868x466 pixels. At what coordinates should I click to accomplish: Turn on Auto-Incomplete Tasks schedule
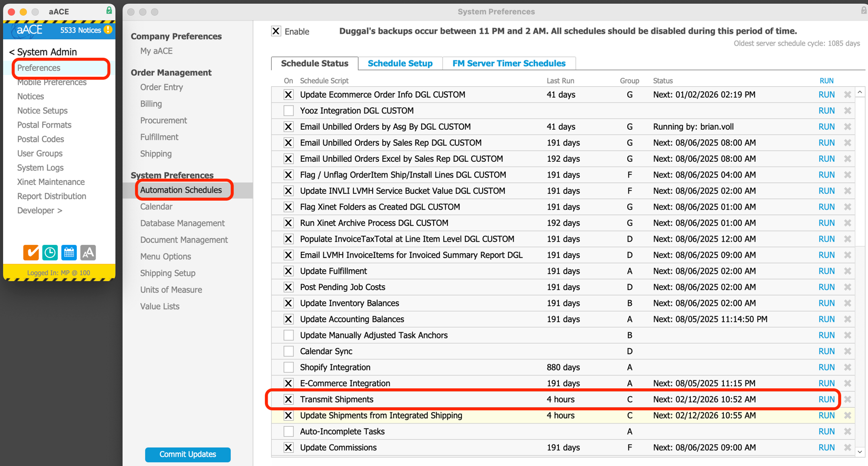289,431
